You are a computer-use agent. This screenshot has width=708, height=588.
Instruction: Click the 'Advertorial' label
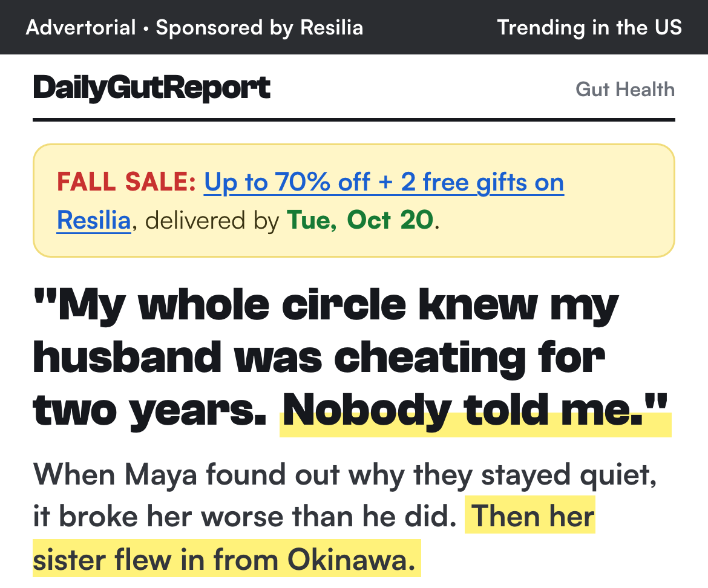pyautogui.click(x=81, y=28)
